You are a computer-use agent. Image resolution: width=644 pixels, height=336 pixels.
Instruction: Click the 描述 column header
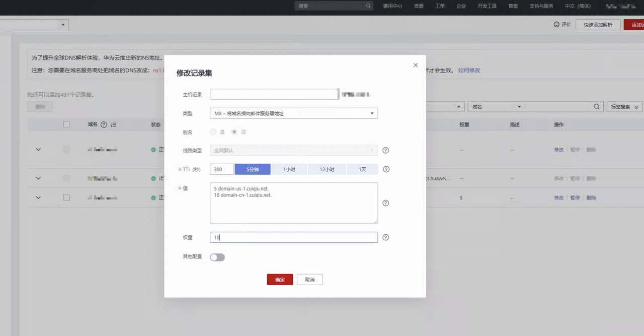click(515, 124)
